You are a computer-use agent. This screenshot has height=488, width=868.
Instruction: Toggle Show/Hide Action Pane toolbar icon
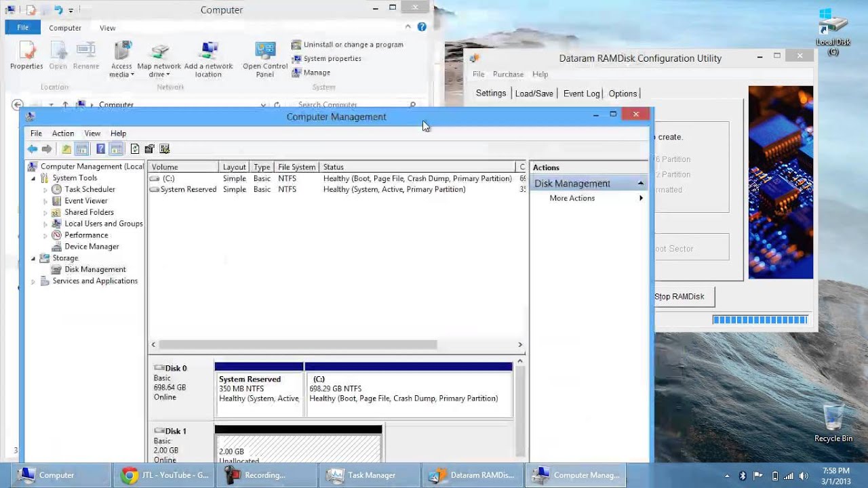point(116,149)
